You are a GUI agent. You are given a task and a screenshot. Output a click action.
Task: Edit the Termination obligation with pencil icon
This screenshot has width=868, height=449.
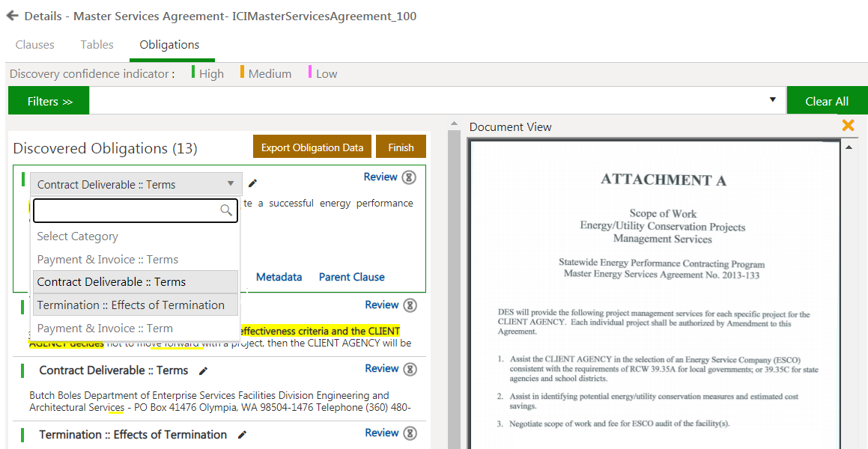(x=242, y=435)
